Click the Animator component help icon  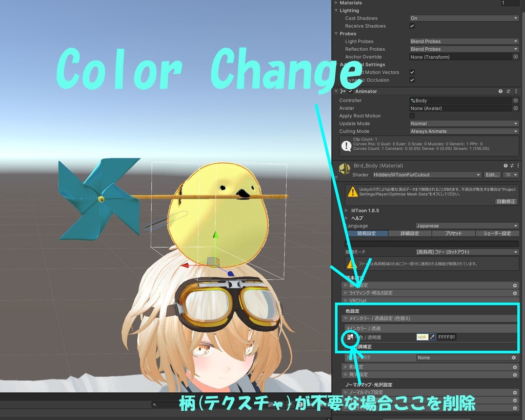point(500,91)
